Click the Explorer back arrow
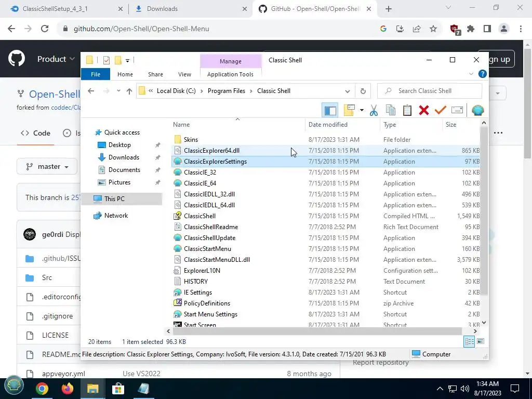The height and width of the screenshot is (399, 532). pyautogui.click(x=91, y=91)
